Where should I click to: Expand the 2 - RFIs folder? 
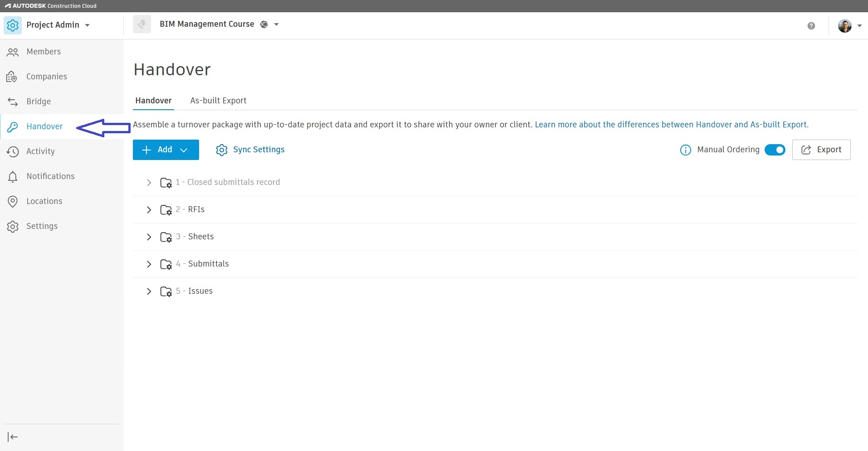(149, 210)
